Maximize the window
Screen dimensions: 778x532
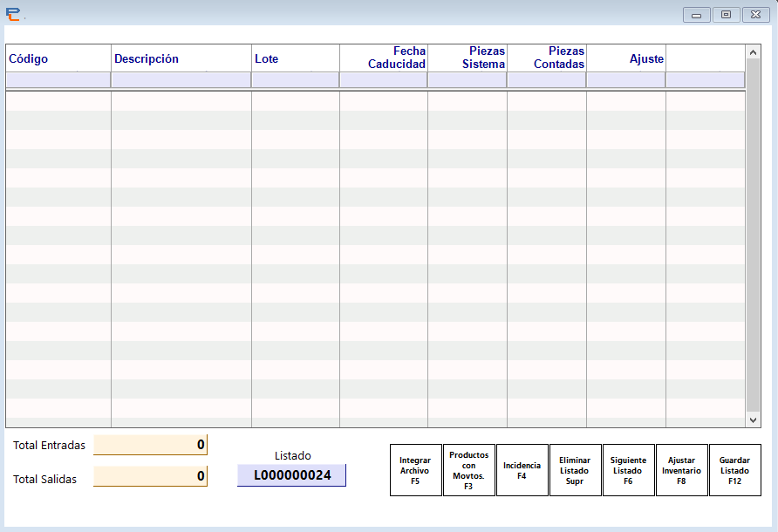[726, 15]
